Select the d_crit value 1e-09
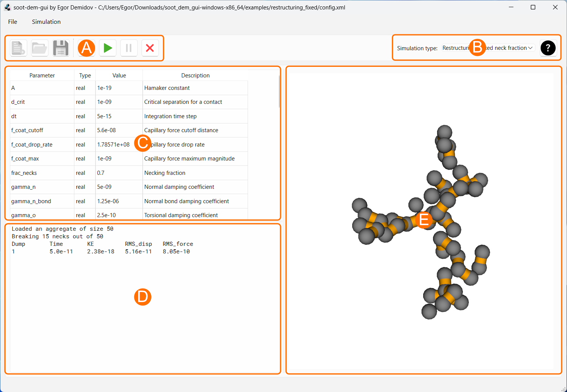Viewport: 567px width, 392px height. tap(119, 102)
